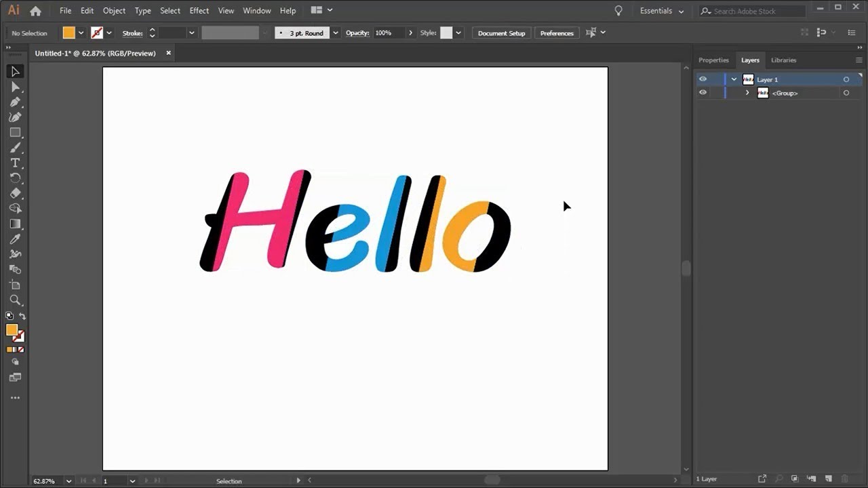
Task: Select the Eyedropper tool
Action: coord(15,239)
